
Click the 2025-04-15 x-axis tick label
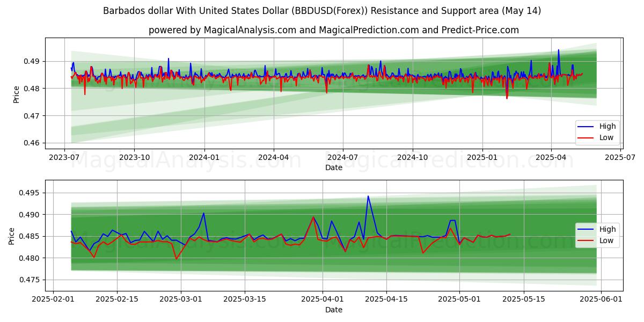[x=386, y=299]
